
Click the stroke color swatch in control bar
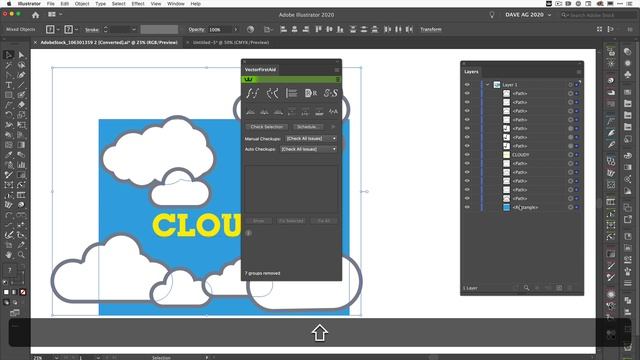tap(69, 29)
